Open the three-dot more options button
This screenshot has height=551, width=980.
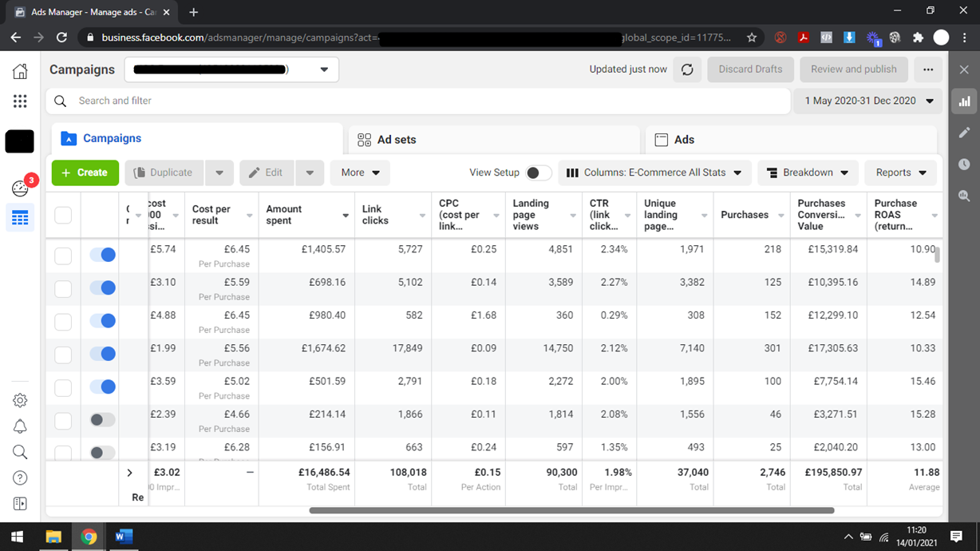928,69
